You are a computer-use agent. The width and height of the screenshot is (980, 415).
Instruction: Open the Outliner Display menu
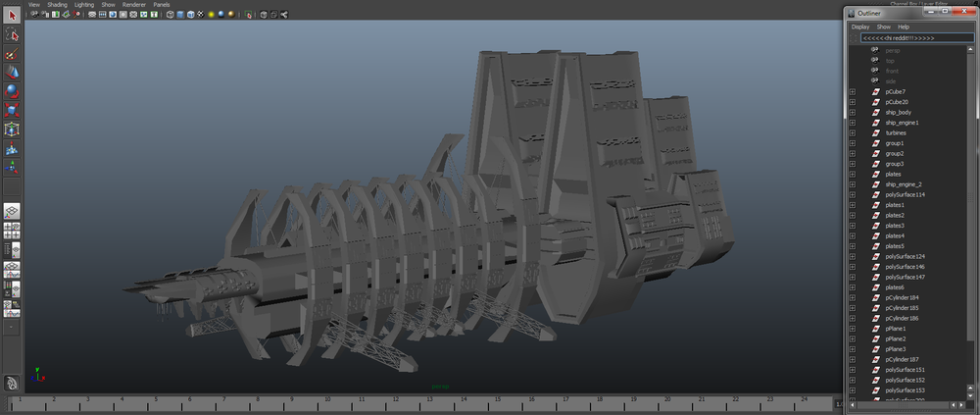pyautogui.click(x=860, y=26)
